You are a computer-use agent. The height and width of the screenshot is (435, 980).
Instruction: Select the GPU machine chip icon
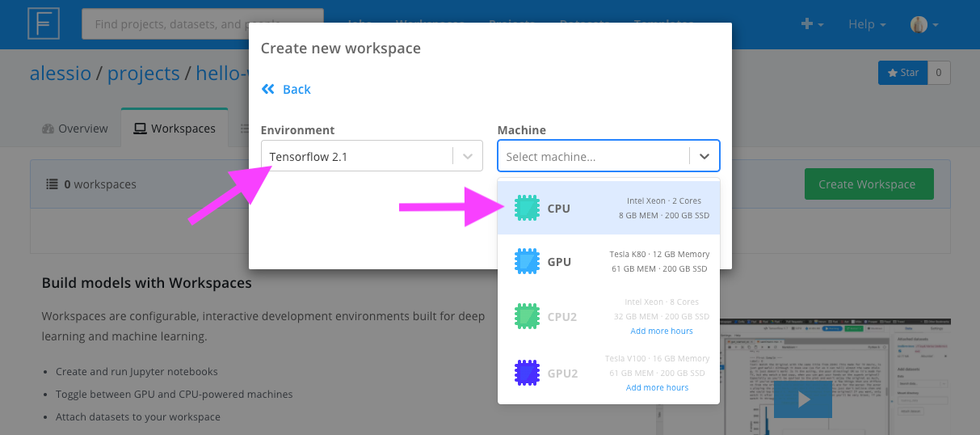(527, 262)
